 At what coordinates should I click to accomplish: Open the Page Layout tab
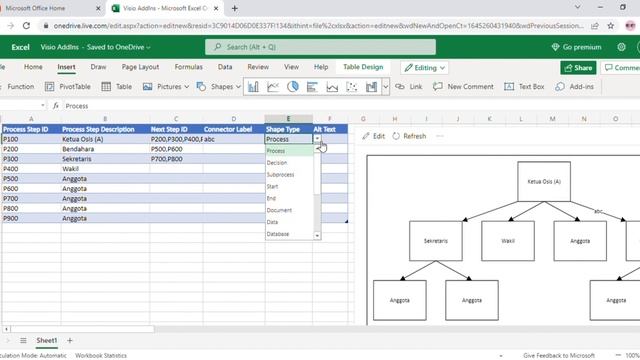pyautogui.click(x=140, y=67)
